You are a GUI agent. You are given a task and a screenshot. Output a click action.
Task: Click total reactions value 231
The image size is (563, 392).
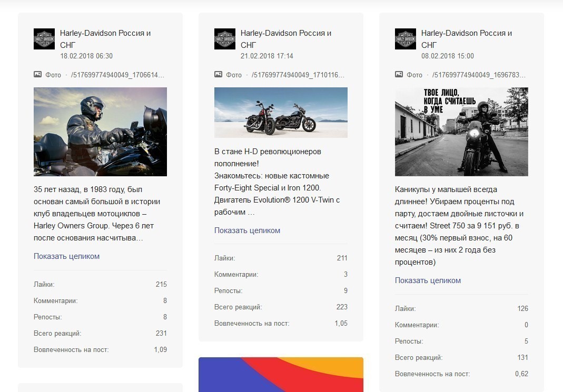161,333
